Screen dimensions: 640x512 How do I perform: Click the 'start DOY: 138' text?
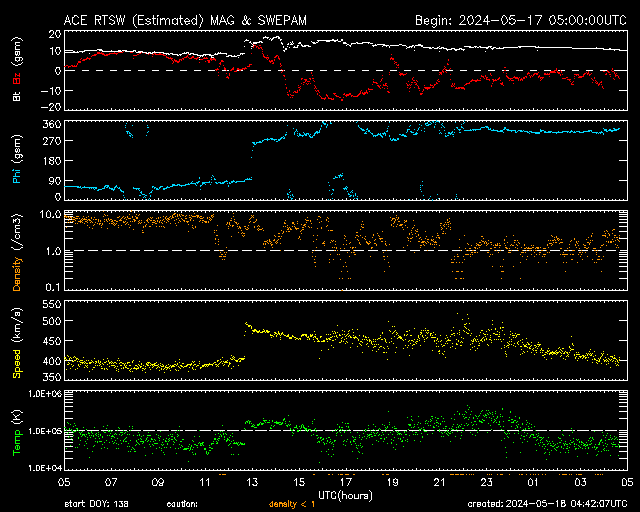coord(96,504)
